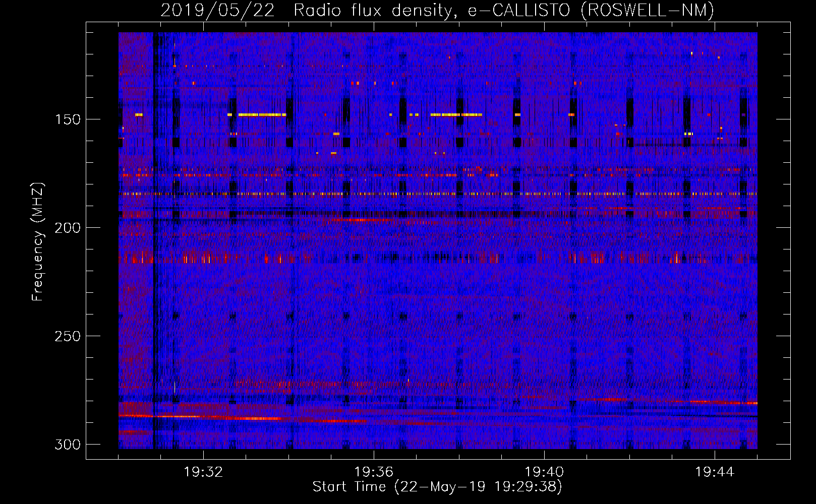
Task: Click the 19:40 time tick label
Action: click(544, 472)
